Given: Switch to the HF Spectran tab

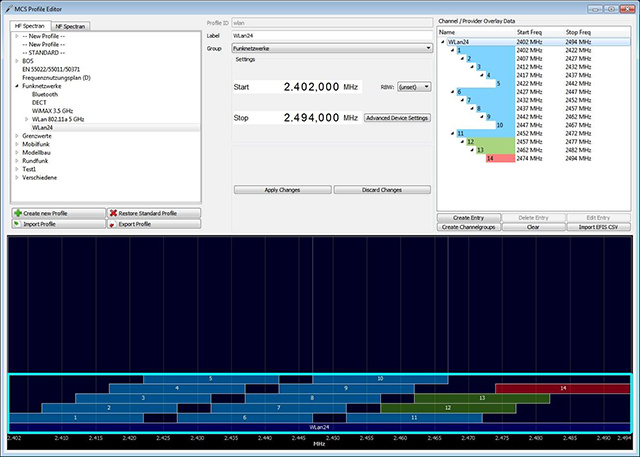Looking at the screenshot, I should tap(30, 26).
